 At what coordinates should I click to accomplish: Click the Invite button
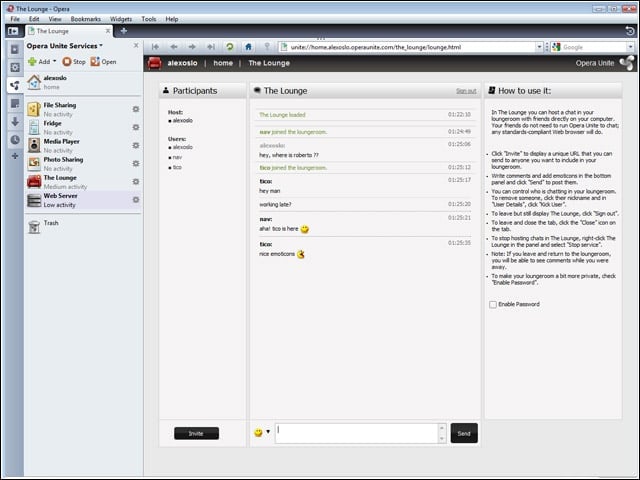pos(196,433)
